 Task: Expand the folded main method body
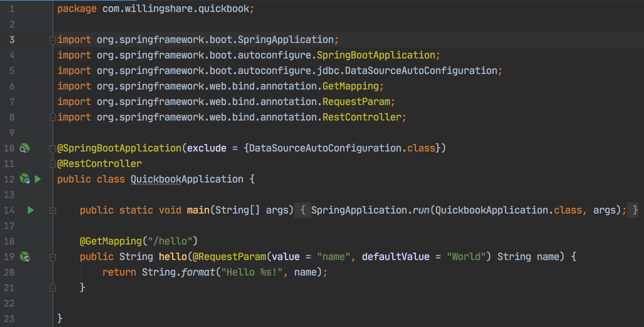(x=53, y=211)
